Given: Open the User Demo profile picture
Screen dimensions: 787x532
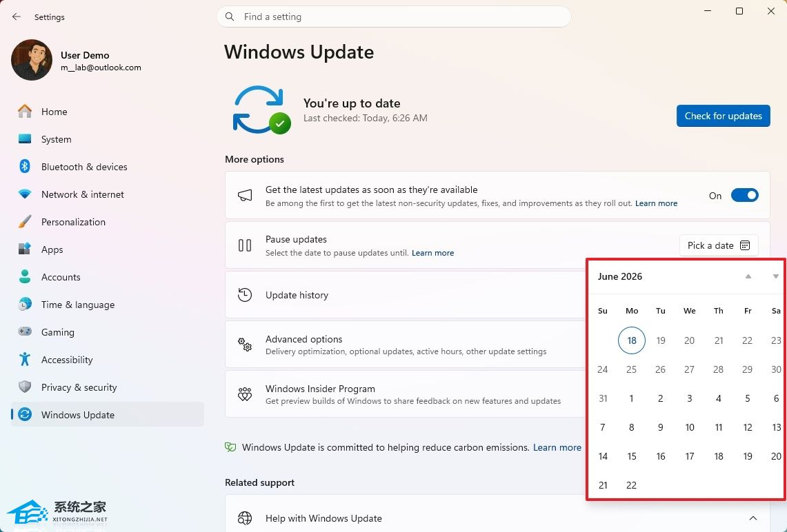Looking at the screenshot, I should coord(32,60).
